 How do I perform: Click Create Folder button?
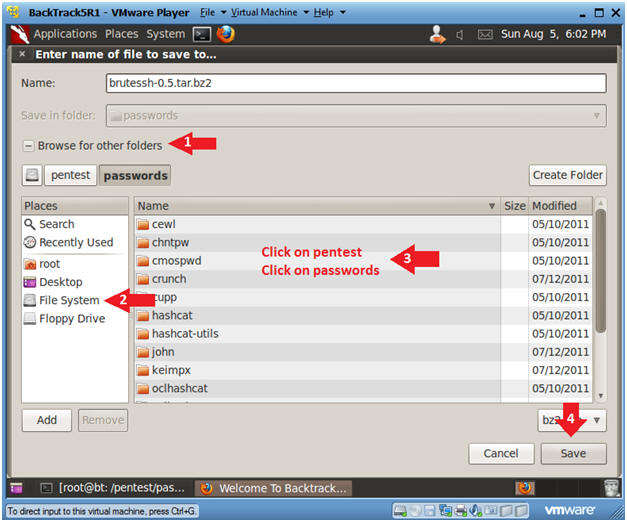tap(567, 175)
